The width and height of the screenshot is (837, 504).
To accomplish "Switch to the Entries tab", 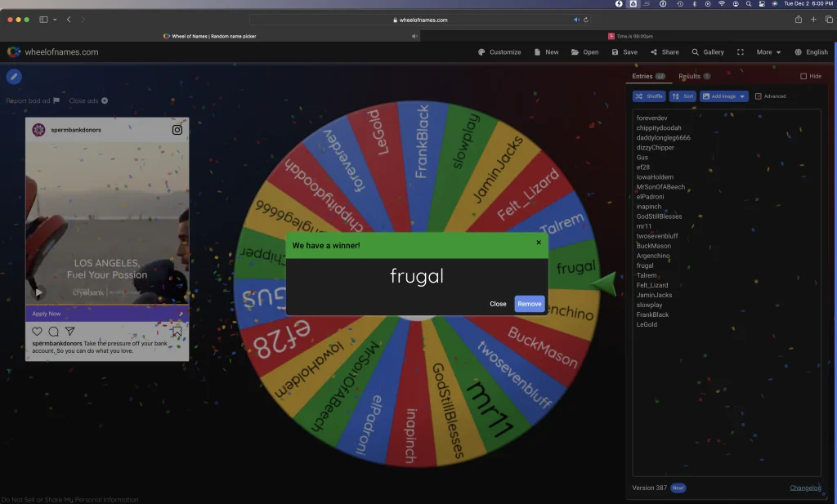I will [648, 76].
